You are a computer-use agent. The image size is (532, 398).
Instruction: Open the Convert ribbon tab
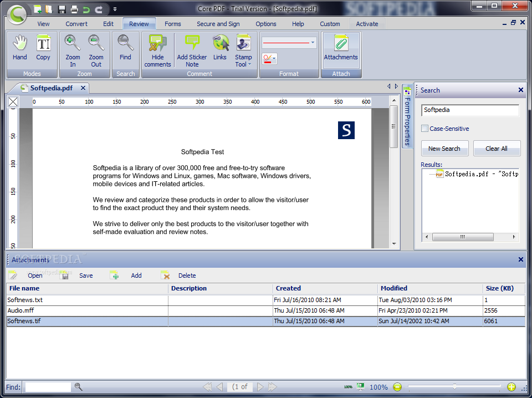76,24
